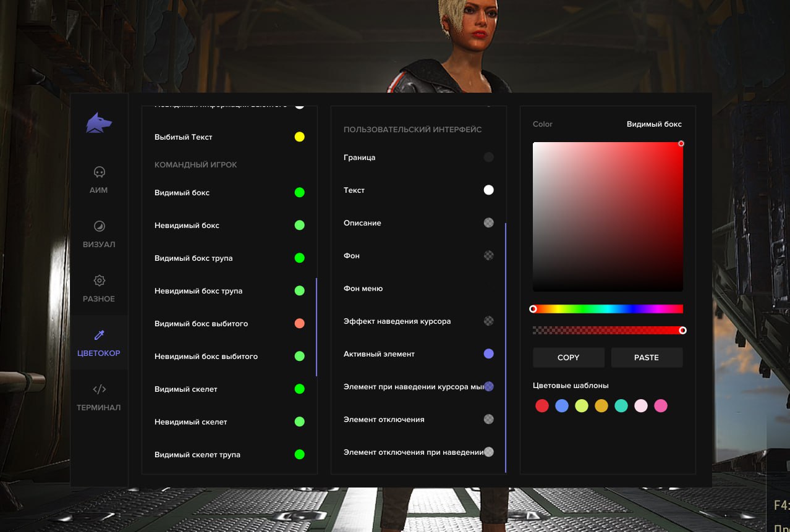This screenshot has height=532, width=790.
Task: Choose the blue color template
Action: point(562,406)
